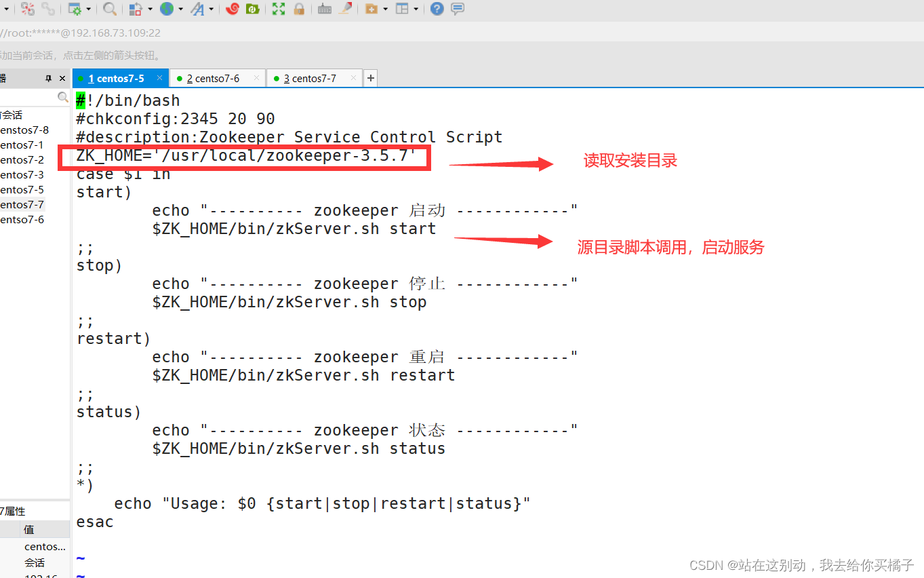Click the sidebar session search magnifier
The height and width of the screenshot is (578, 924).
coord(62,98)
